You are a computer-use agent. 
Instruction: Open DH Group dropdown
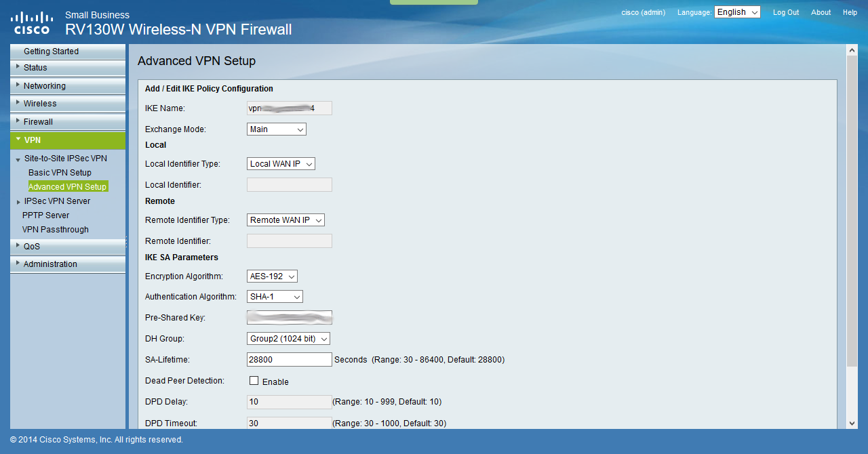(x=288, y=339)
